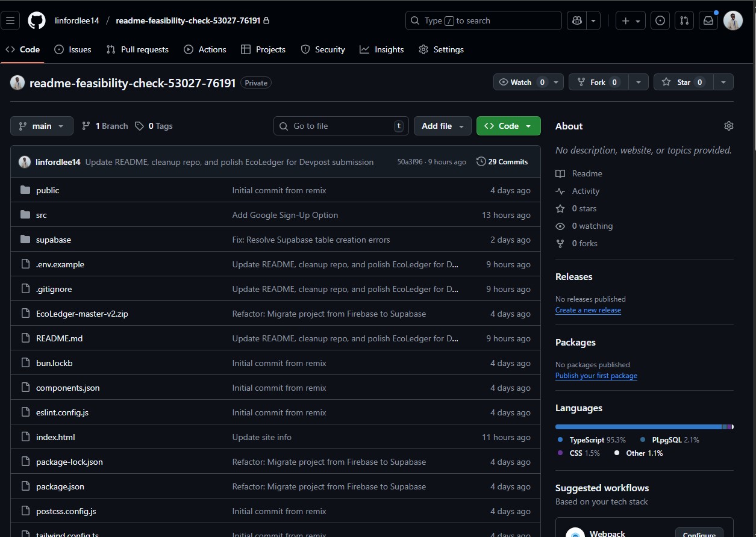Click the Activity pulse icon in About
This screenshot has height=537, width=756.
(560, 191)
